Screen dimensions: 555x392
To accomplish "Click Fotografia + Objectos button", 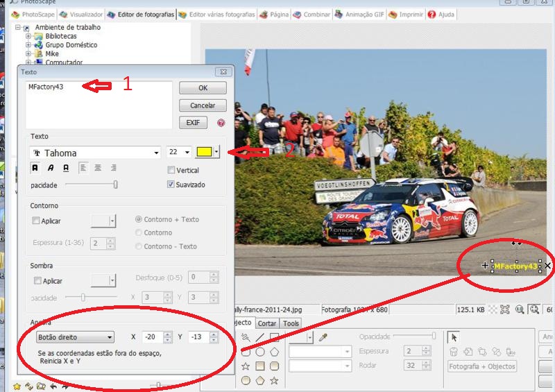I will click(x=482, y=366).
